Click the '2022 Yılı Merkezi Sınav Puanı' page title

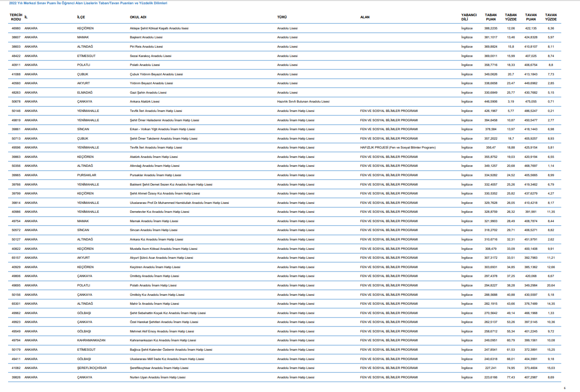(88, 3)
